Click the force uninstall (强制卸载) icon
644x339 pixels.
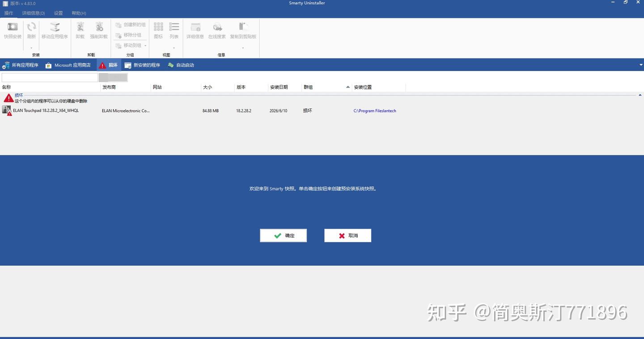[x=99, y=27]
